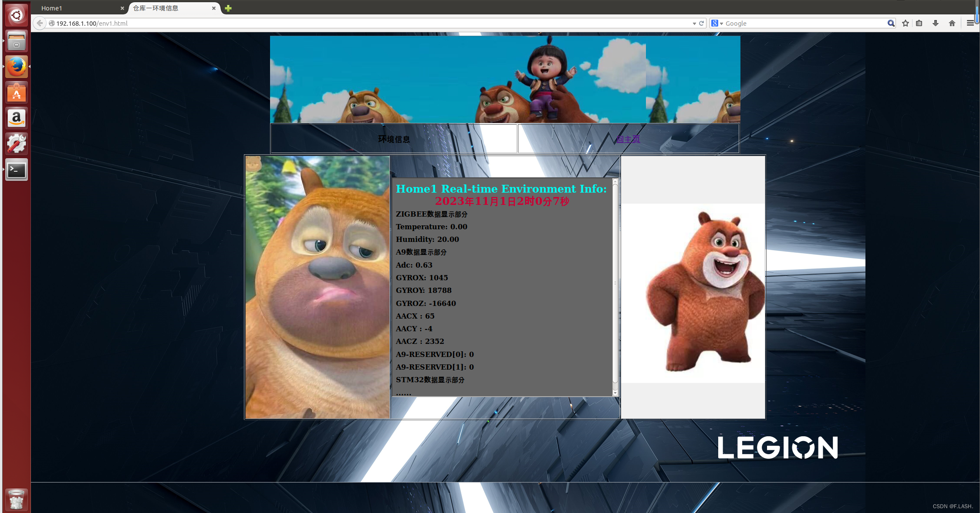Open the bookmarks list icon

919,24
